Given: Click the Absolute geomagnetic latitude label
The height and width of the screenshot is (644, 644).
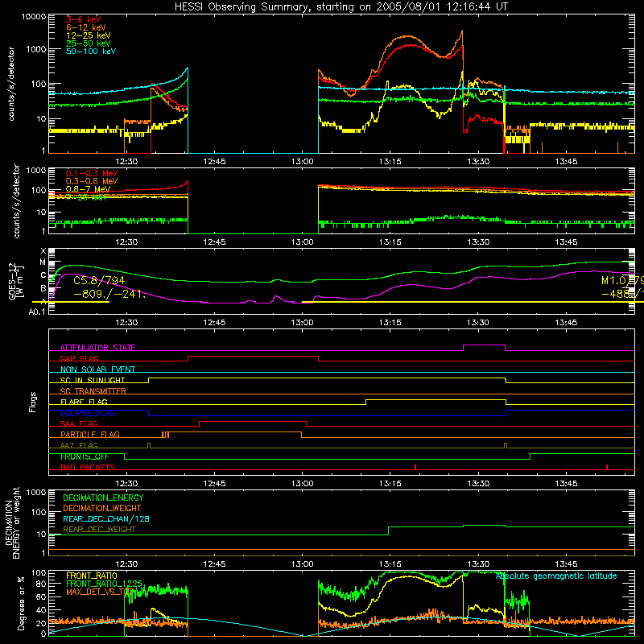Looking at the screenshot, I should (556, 576).
